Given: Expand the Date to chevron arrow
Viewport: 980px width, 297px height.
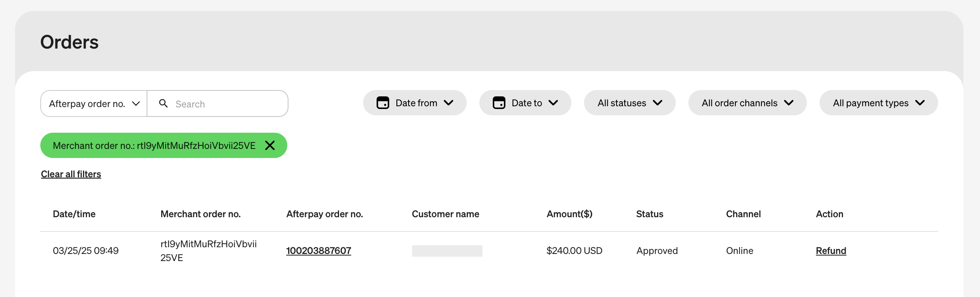Looking at the screenshot, I should click(553, 103).
